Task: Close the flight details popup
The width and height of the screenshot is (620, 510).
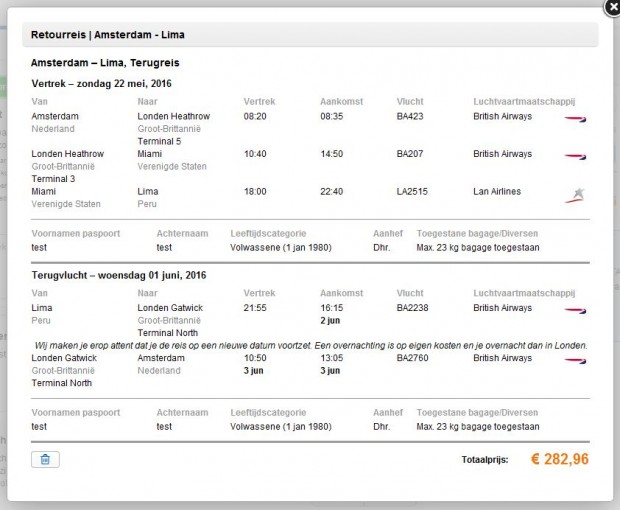Action: coord(612,8)
